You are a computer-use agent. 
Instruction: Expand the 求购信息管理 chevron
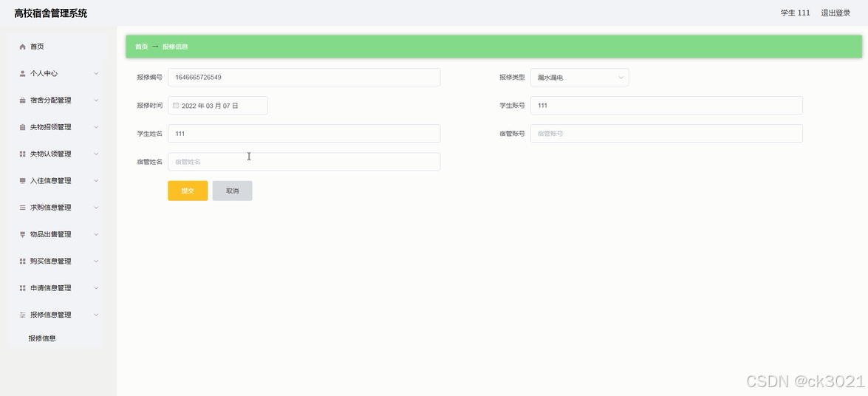click(x=96, y=207)
